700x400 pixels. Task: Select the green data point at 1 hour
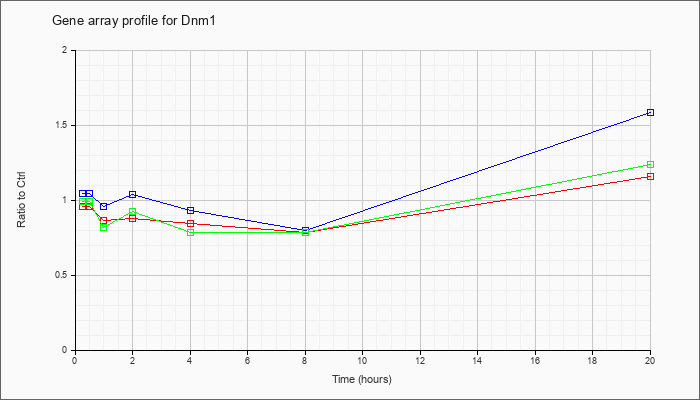pos(104,227)
